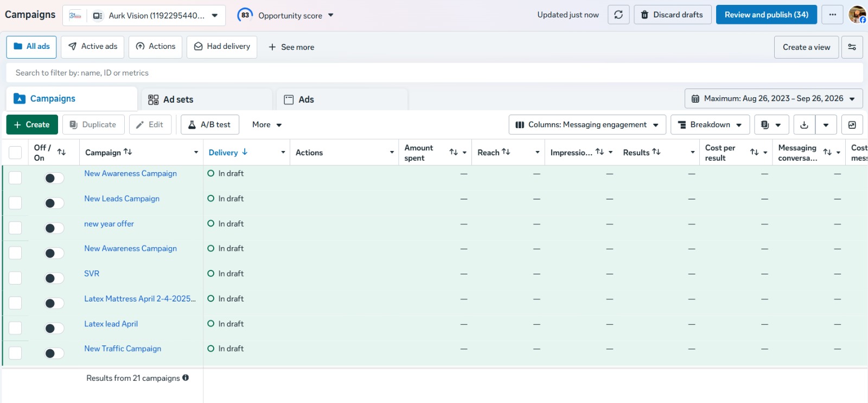Viewport: 868px width, 403px height.
Task: Open the Aurk Vision account dropdown
Action: pyautogui.click(x=144, y=16)
